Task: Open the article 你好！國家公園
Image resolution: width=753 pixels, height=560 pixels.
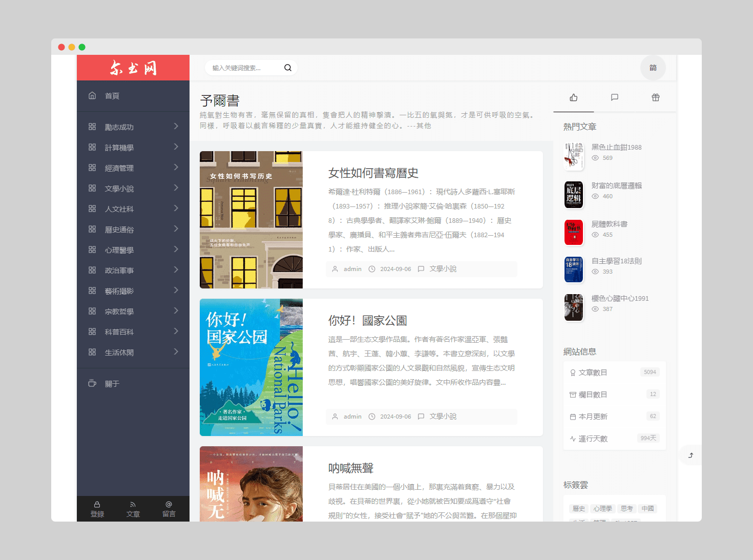Action: click(x=367, y=320)
